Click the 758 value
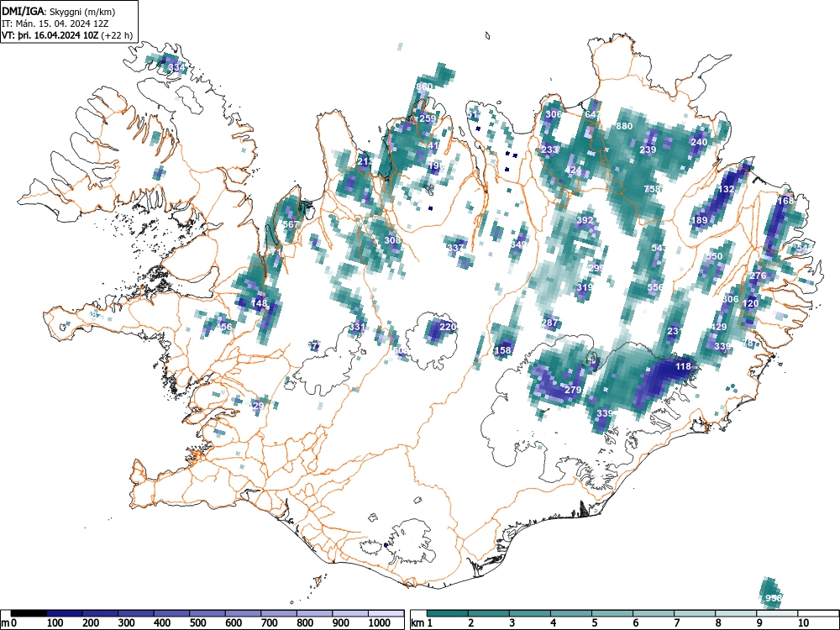 pyautogui.click(x=652, y=189)
